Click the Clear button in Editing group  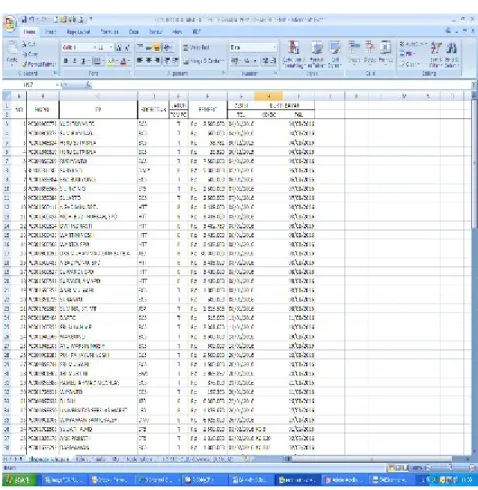[409, 64]
